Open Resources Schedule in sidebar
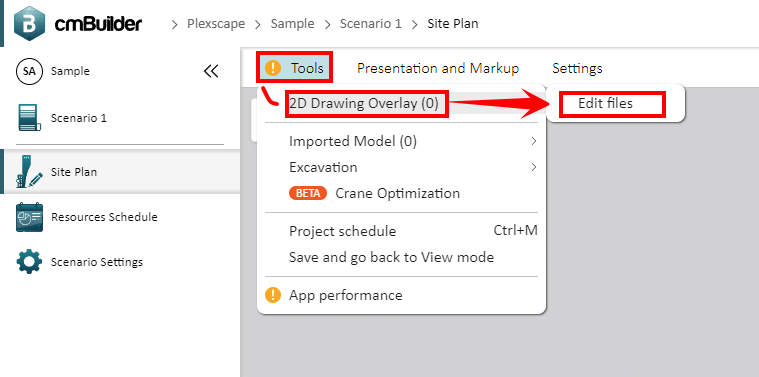 pos(104,217)
